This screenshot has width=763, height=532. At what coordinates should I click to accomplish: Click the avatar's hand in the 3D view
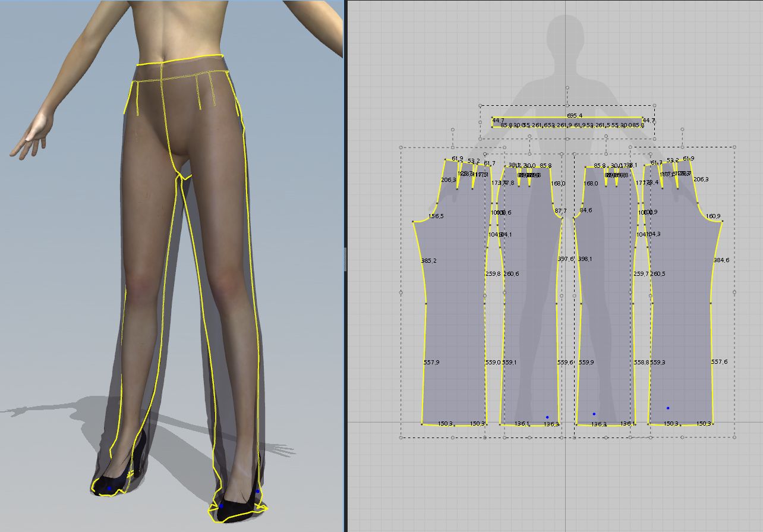pyautogui.click(x=34, y=132)
